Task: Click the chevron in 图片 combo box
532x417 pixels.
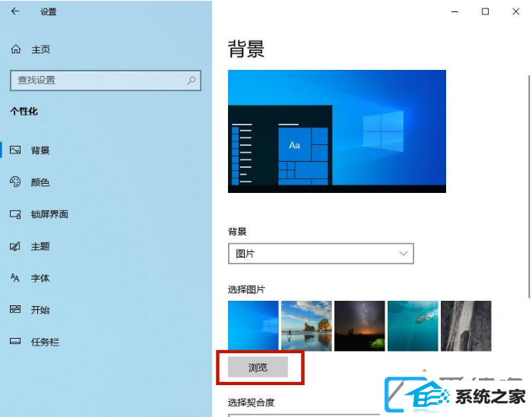Action: [x=404, y=254]
